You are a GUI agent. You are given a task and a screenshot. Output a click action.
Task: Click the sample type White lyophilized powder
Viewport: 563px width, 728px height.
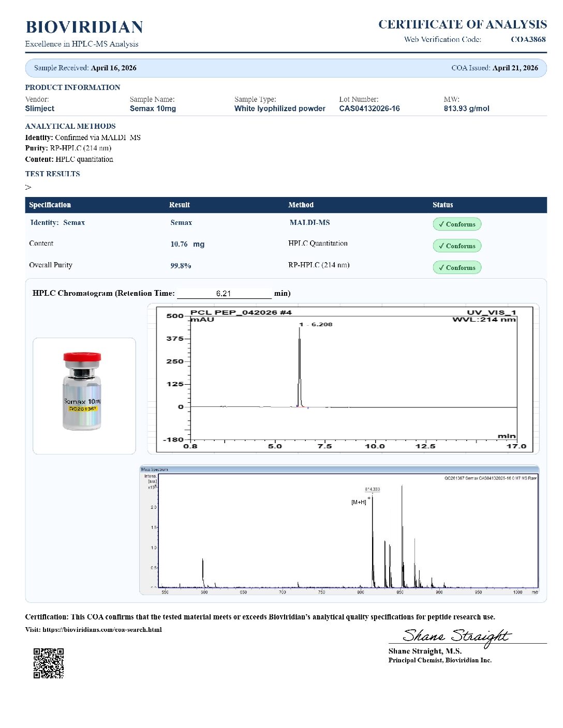click(x=280, y=109)
